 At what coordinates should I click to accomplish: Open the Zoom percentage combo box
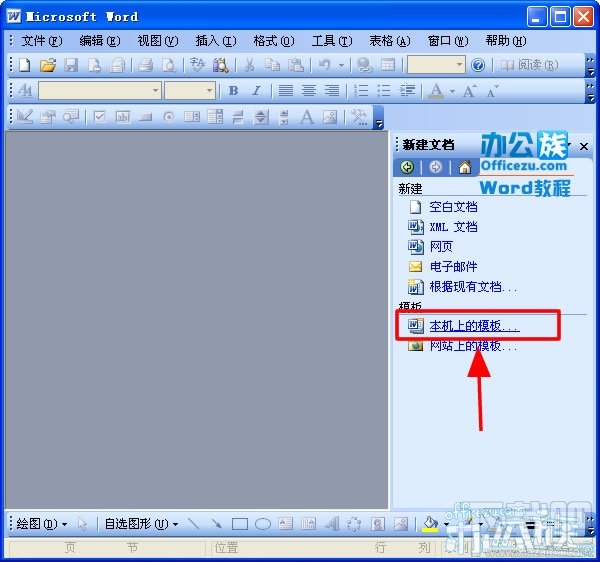point(436,65)
